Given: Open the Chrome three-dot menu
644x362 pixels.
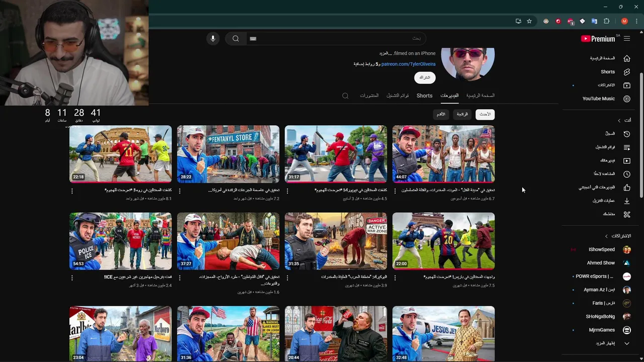Looking at the screenshot, I should click(x=636, y=21).
